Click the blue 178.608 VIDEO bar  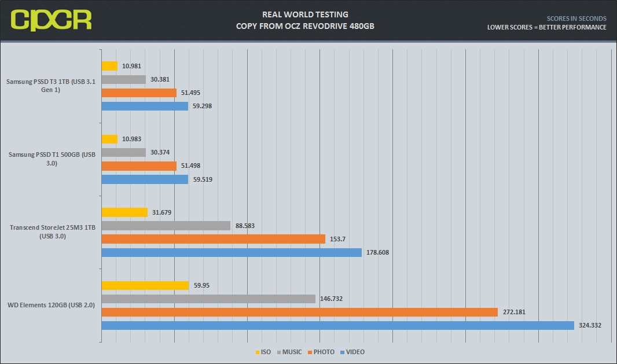[232, 253]
